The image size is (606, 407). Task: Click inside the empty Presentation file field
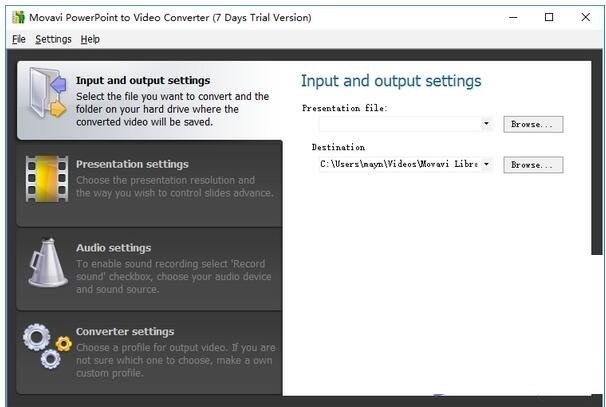pos(400,124)
